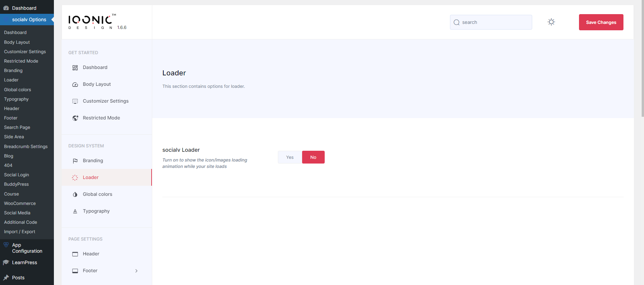The image size is (644, 285).
Task: Click the search magnifier icon
Action: pyautogui.click(x=457, y=23)
